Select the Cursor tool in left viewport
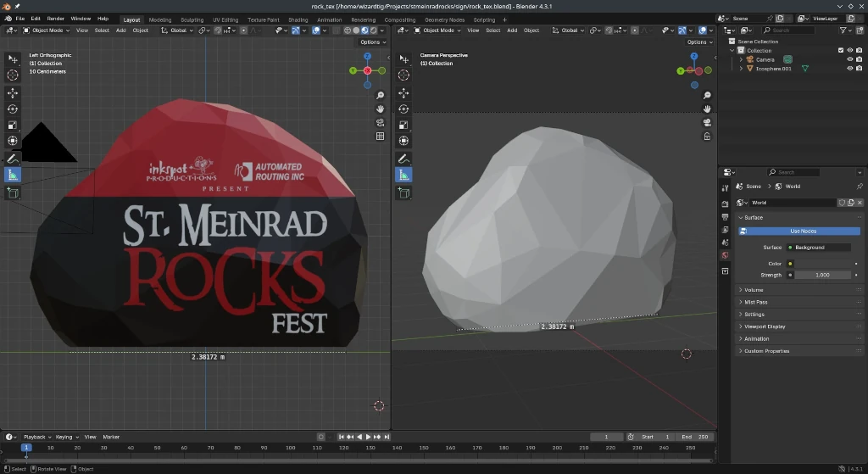This screenshot has width=868, height=474. point(13,75)
